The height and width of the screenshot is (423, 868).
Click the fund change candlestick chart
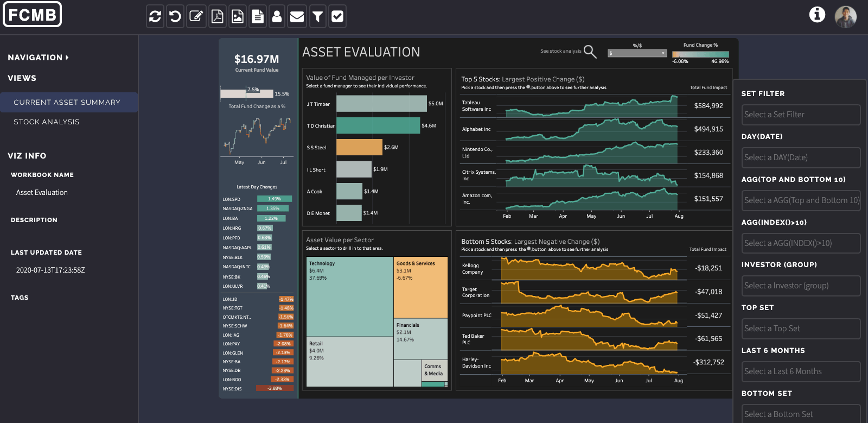[x=257, y=136]
